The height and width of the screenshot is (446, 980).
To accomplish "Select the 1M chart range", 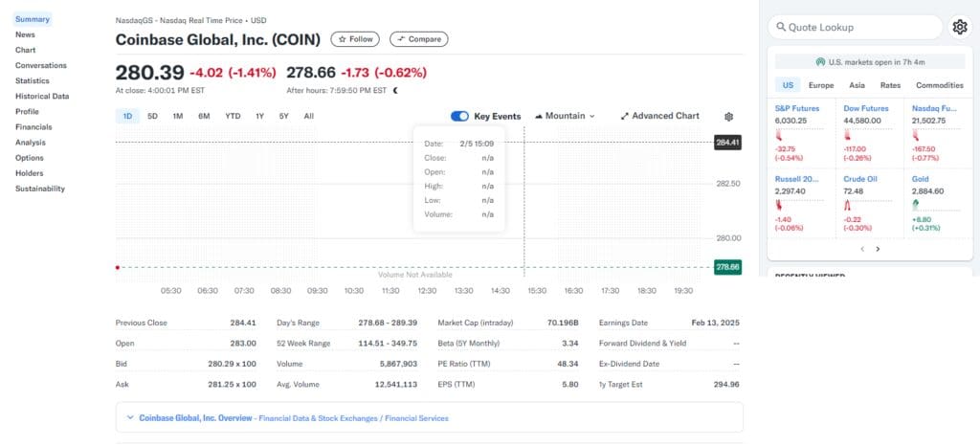I will tap(177, 116).
